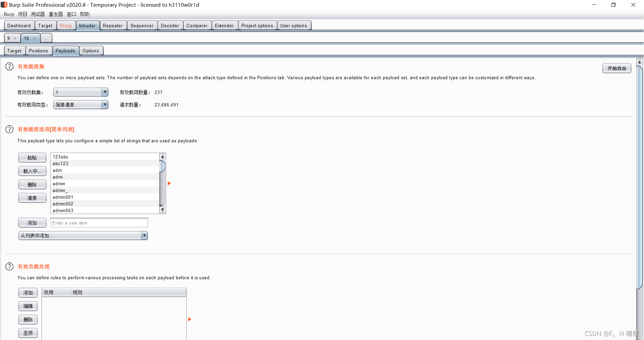This screenshot has height=340, width=644.
Task: Open the Positions sub-tab
Action: tap(39, 51)
